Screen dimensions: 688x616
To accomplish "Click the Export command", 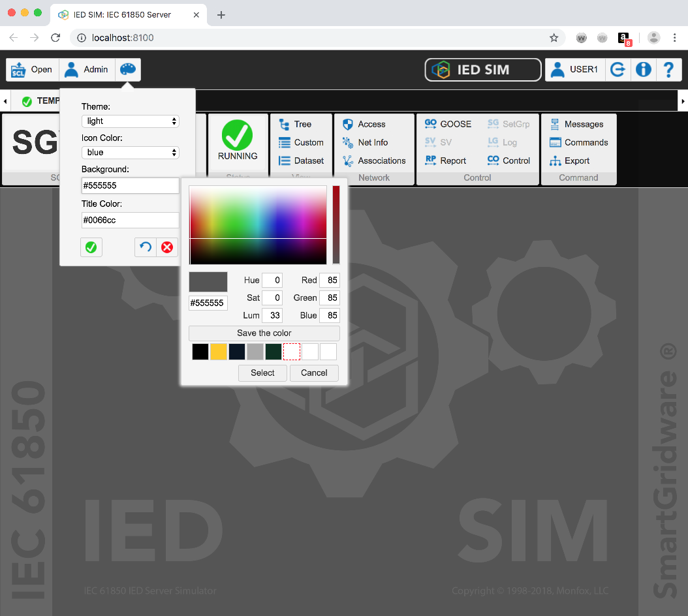I will coord(569,161).
